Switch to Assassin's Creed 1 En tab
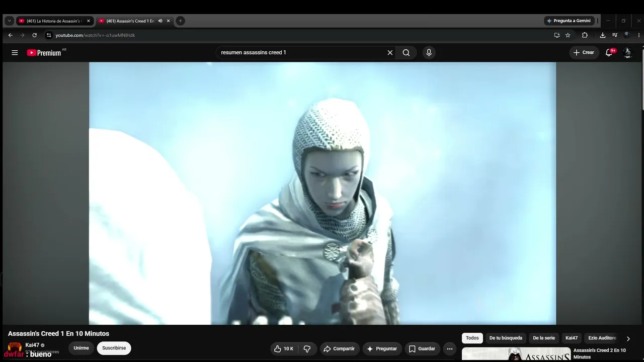Viewport: 644px width, 362px height. [x=134, y=21]
